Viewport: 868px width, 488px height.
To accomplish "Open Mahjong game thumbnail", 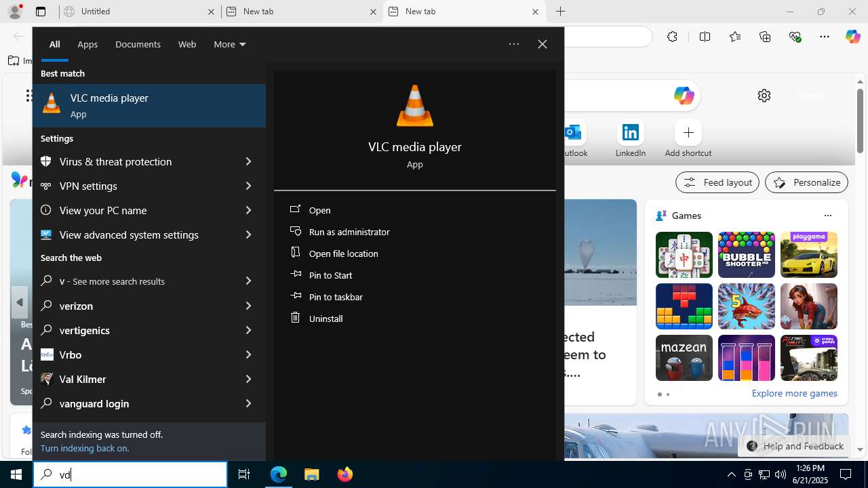I will coord(684,255).
